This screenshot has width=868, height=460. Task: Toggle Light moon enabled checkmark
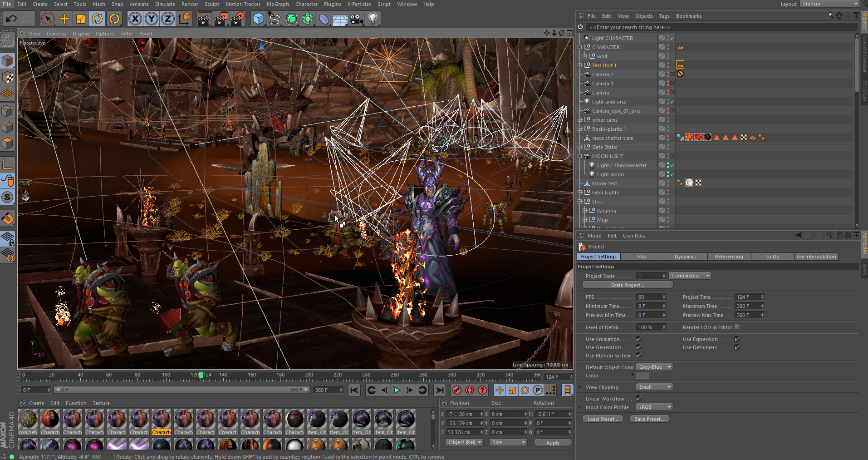tap(672, 174)
